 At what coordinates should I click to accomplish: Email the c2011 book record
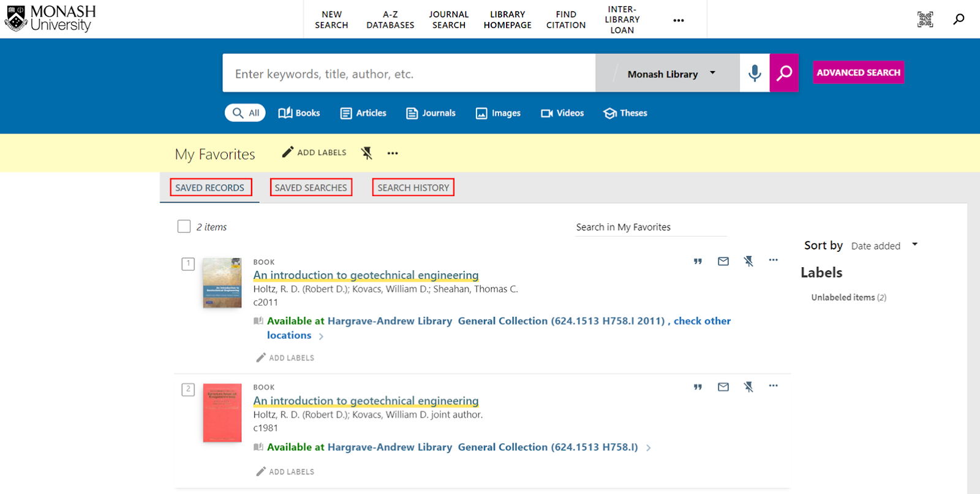point(723,261)
